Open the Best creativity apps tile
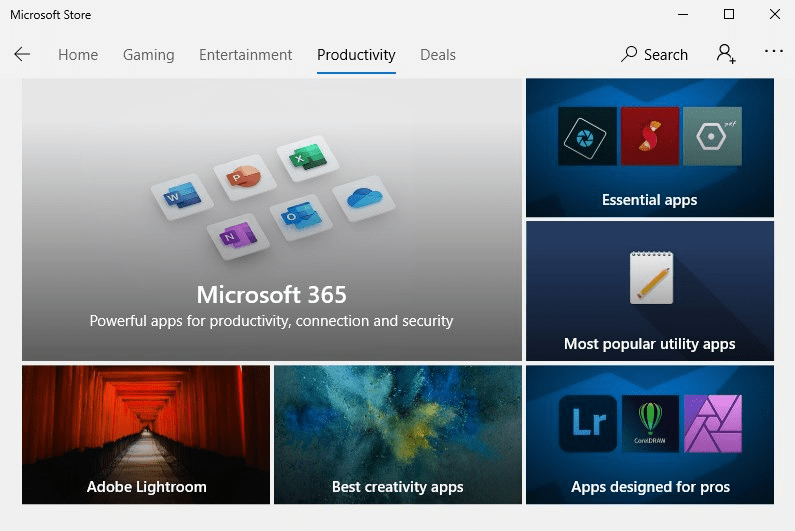795x531 pixels. pos(398,435)
